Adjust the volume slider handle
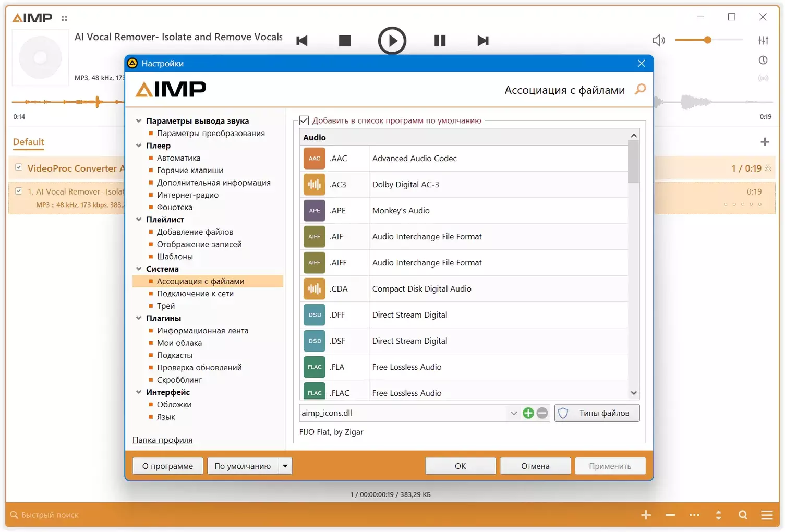 click(x=707, y=40)
